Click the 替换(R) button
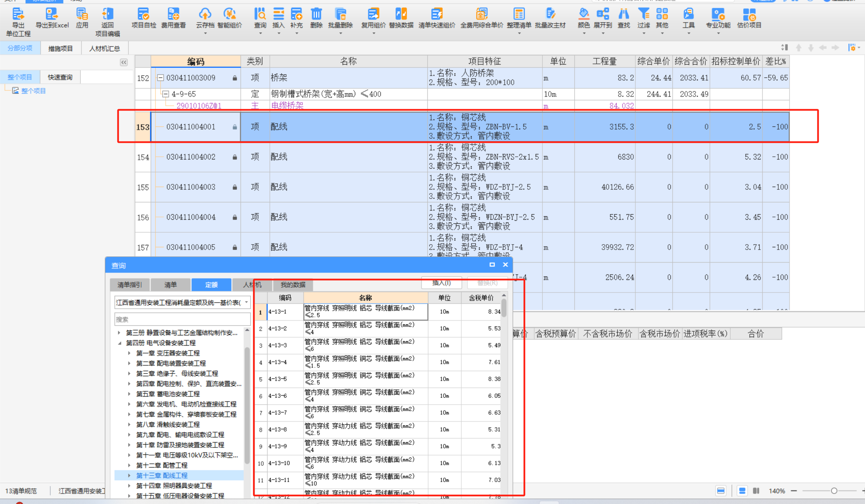The width and height of the screenshot is (865, 504). point(487,283)
